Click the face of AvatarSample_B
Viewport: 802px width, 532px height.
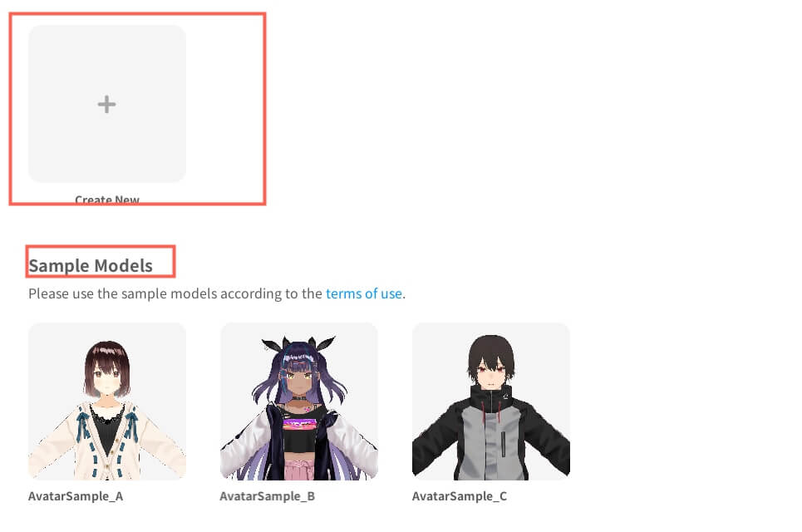[x=298, y=380]
